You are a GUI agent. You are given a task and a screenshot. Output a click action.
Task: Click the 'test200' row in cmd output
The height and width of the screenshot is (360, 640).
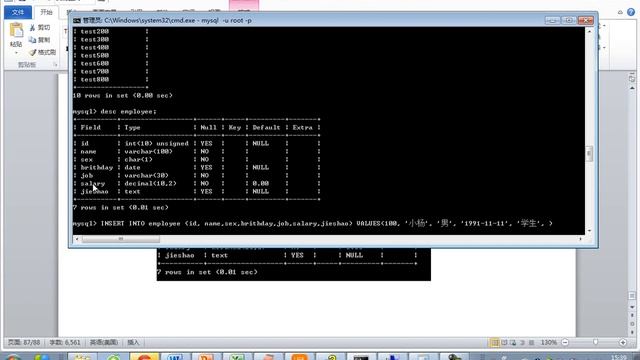coord(95,31)
